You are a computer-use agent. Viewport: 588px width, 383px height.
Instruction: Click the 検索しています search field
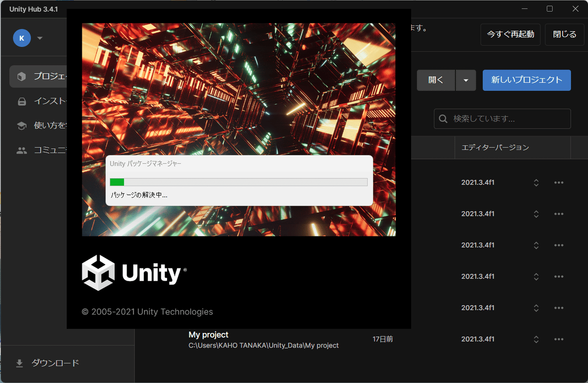(x=490, y=119)
